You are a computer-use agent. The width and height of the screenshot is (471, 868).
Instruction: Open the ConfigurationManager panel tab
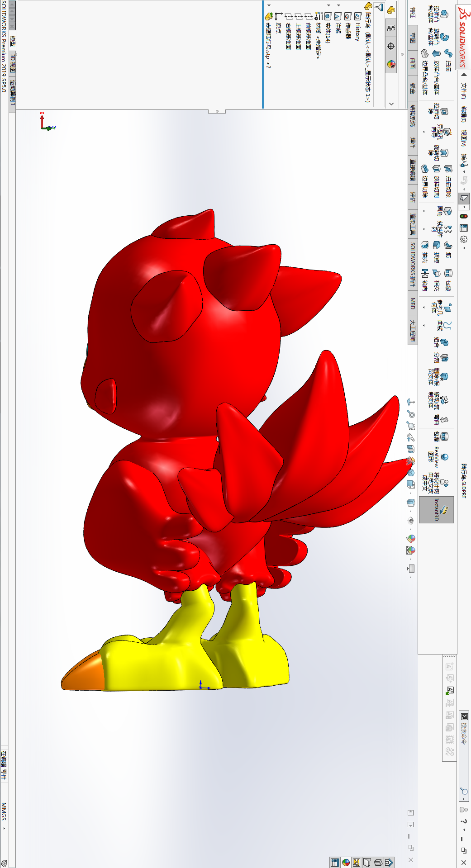pyautogui.click(x=391, y=28)
